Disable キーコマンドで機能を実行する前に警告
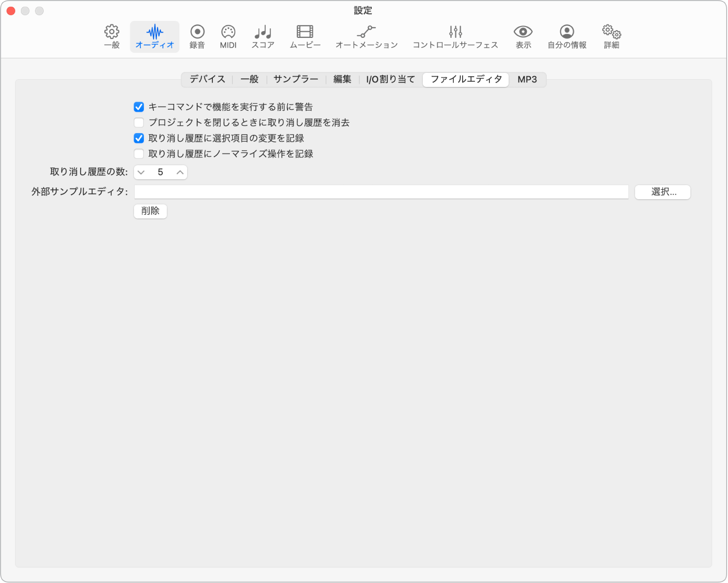Viewport: 728px width, 583px height. 139,107
